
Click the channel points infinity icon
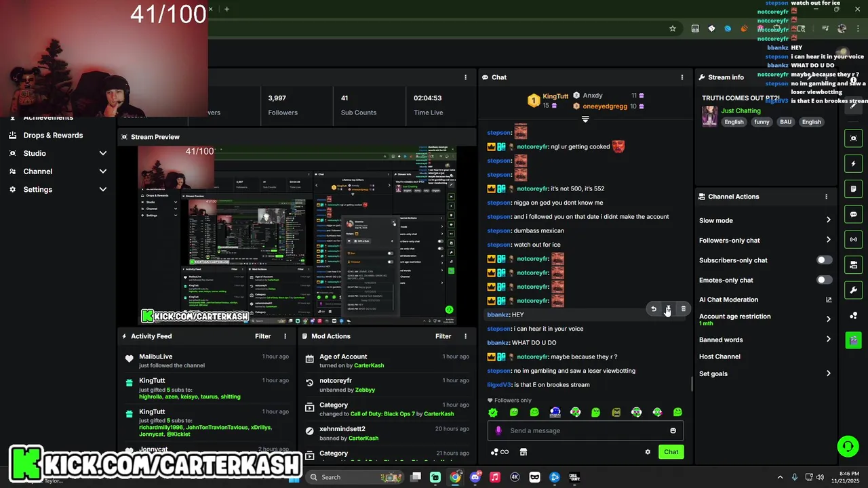(x=500, y=452)
